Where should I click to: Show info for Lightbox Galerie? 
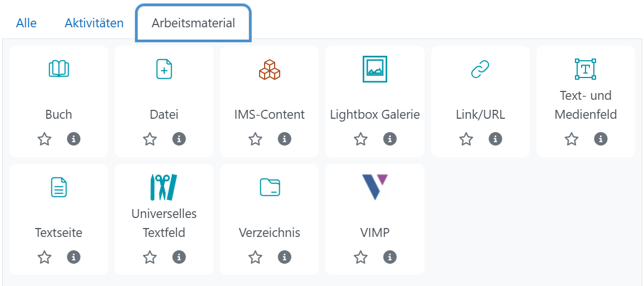tap(389, 139)
